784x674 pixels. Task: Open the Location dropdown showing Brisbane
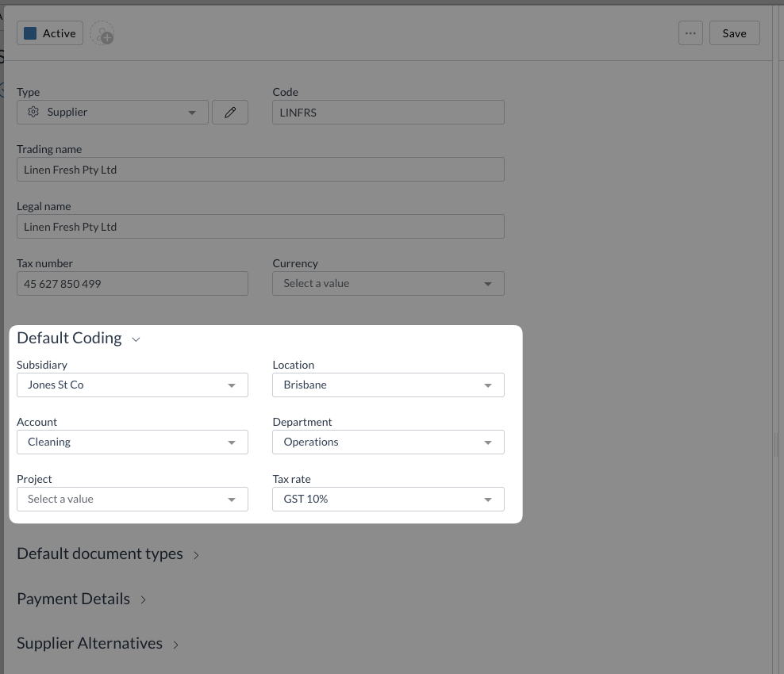point(388,385)
